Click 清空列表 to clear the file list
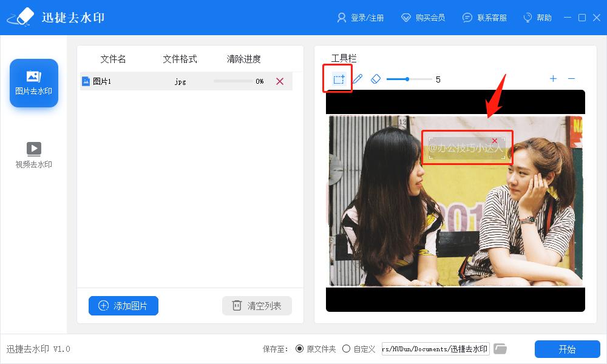Viewport: 607px width, 364px height. [x=257, y=306]
